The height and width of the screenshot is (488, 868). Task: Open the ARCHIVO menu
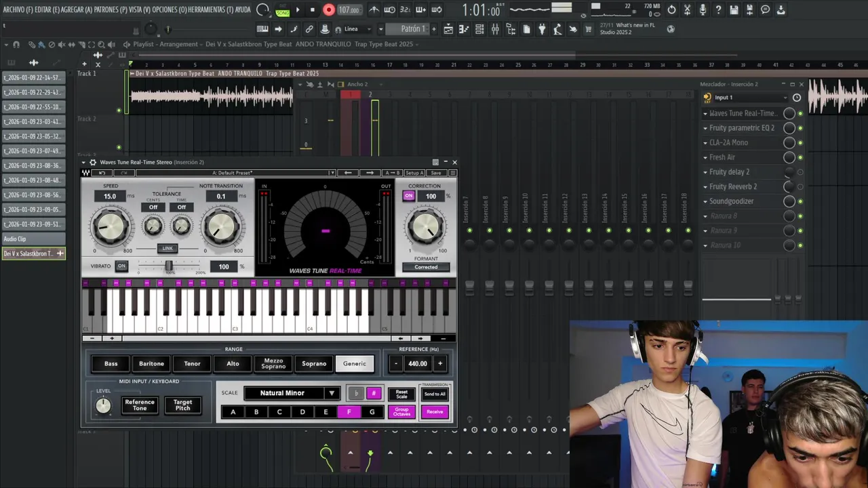point(18,9)
